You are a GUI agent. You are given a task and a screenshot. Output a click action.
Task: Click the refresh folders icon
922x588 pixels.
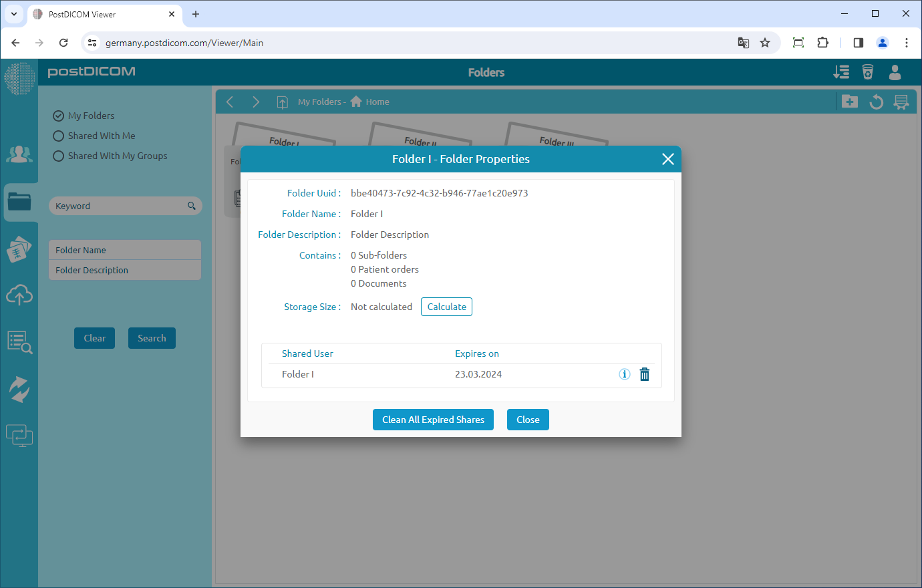pos(876,102)
